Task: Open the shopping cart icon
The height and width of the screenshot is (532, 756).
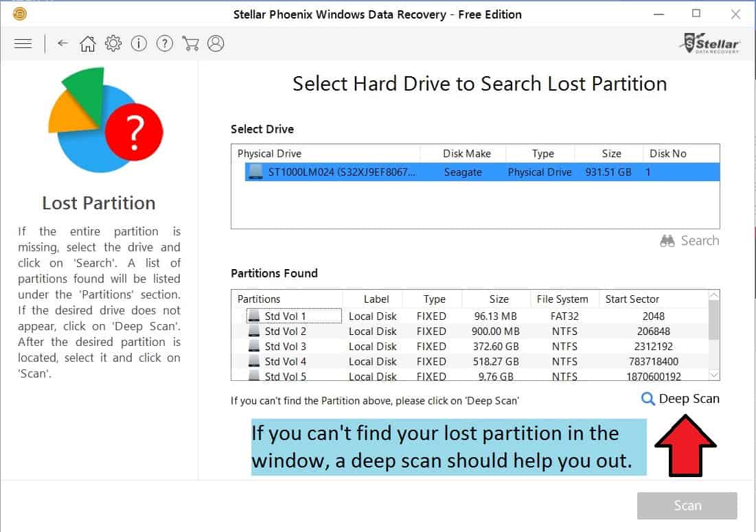Action: coord(190,44)
